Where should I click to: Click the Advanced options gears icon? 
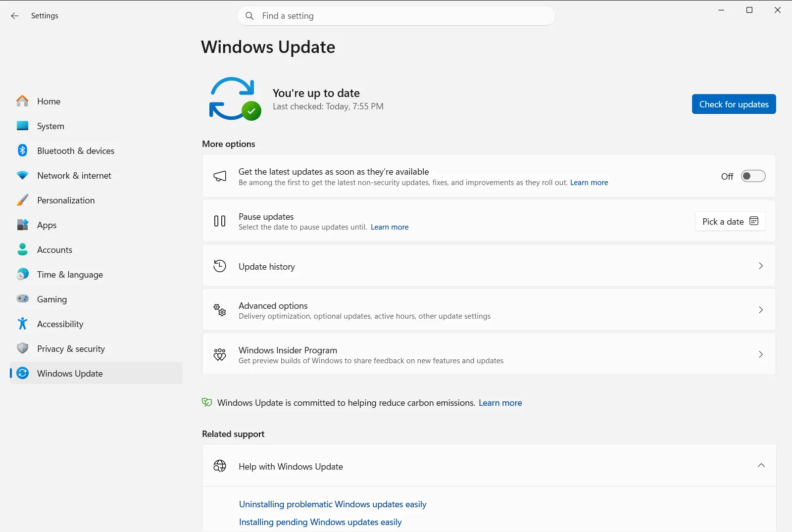(x=220, y=310)
